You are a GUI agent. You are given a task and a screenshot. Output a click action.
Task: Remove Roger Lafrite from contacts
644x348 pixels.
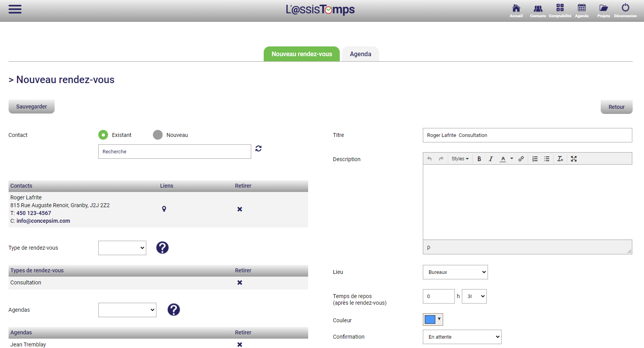tap(240, 210)
